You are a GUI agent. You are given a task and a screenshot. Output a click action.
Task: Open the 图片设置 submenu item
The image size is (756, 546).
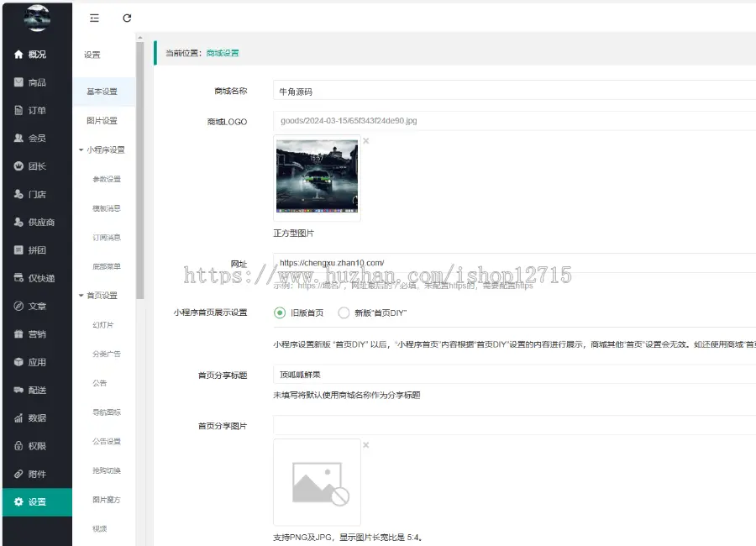click(x=102, y=121)
